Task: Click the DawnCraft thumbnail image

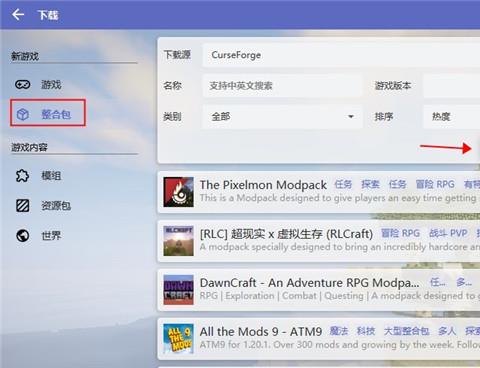Action: click(178, 290)
